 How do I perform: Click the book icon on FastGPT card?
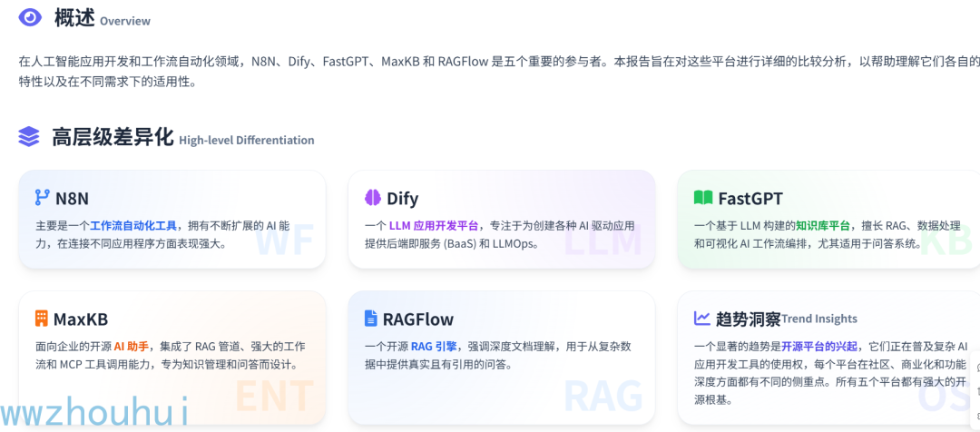[703, 198]
